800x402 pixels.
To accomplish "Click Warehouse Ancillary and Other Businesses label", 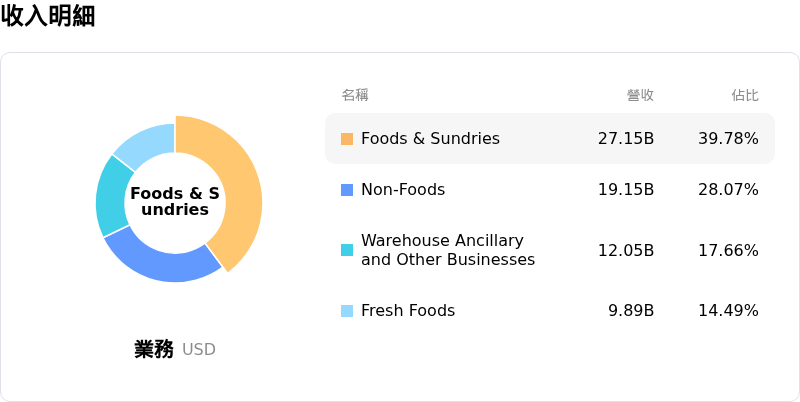I will click(447, 250).
